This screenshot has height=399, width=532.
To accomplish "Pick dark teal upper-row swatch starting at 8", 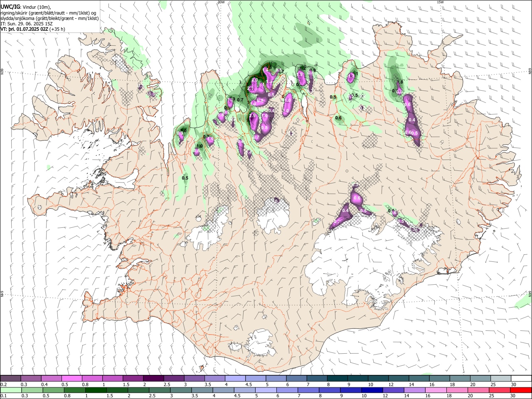I will click(x=337, y=379).
